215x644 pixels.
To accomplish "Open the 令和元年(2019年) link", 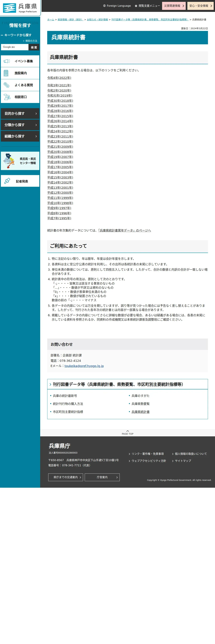I will (x=60, y=95).
